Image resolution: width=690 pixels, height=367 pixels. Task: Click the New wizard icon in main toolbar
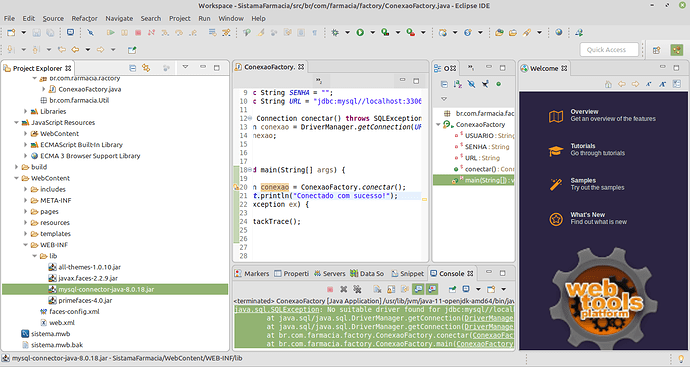click(11, 33)
